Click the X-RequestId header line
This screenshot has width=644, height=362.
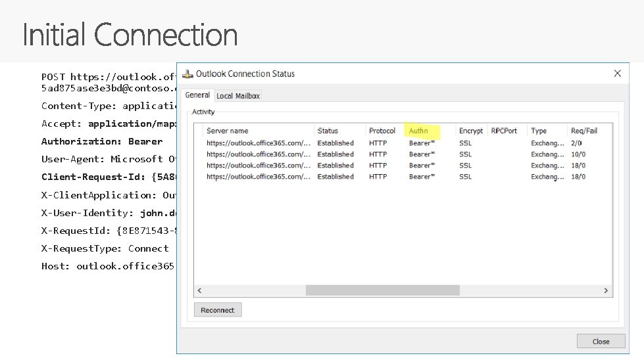(x=109, y=231)
